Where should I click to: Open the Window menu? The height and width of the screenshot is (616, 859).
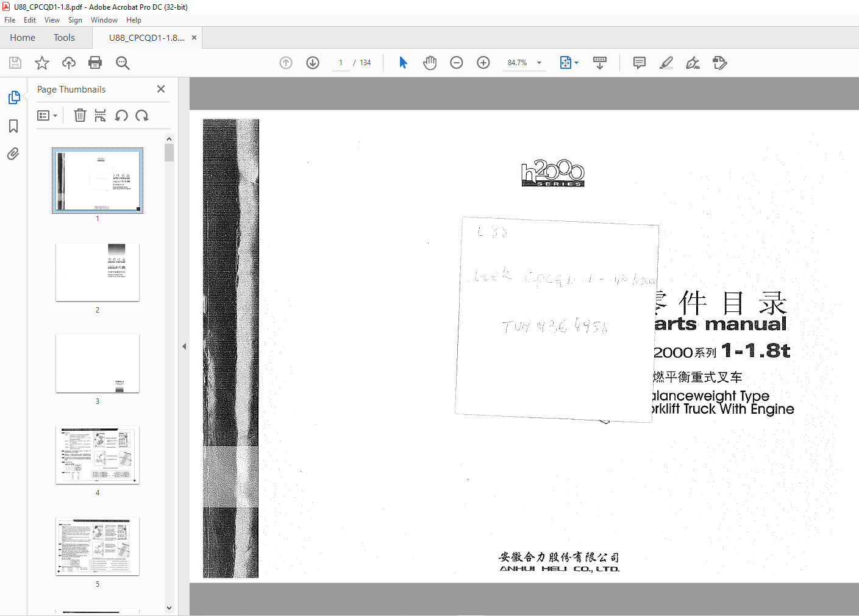click(104, 20)
